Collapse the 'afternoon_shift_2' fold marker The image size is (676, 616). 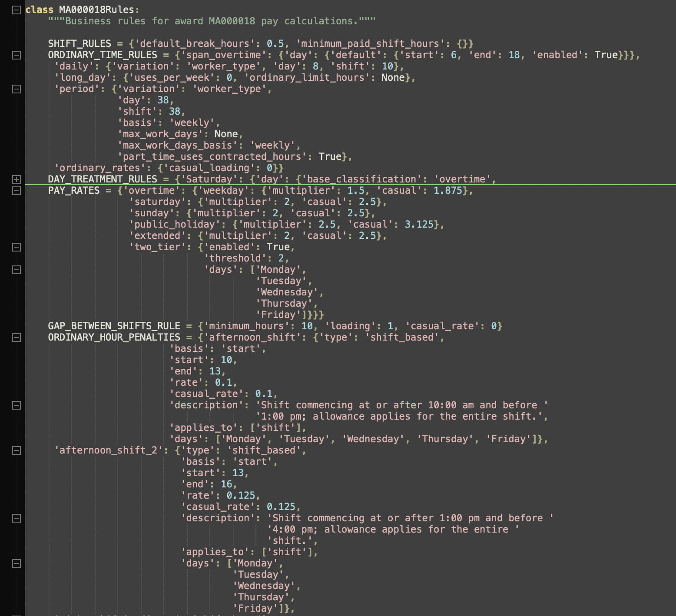[x=16, y=450]
